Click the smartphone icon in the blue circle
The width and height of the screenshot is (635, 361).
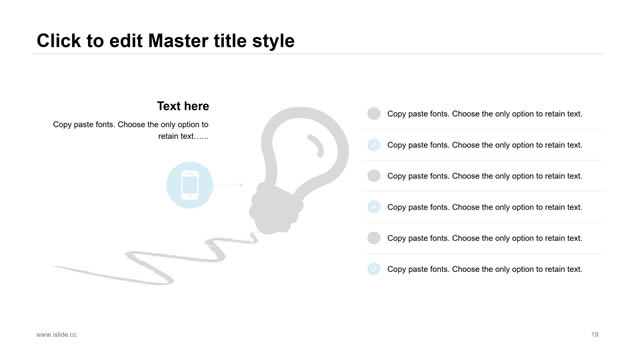click(190, 185)
